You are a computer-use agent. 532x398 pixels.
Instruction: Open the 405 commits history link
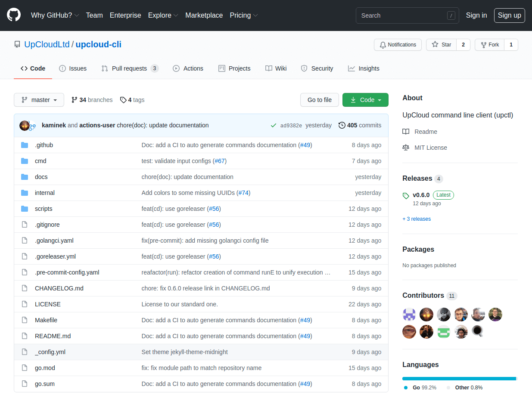click(x=360, y=125)
